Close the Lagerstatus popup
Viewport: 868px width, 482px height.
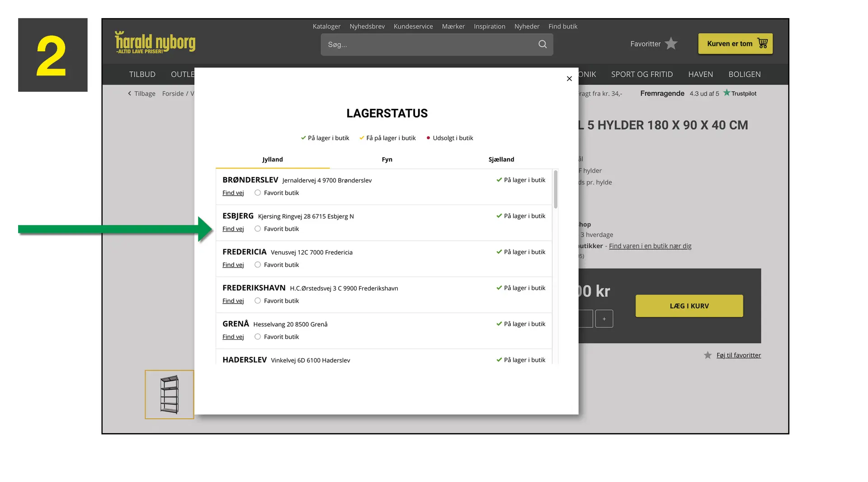(569, 79)
